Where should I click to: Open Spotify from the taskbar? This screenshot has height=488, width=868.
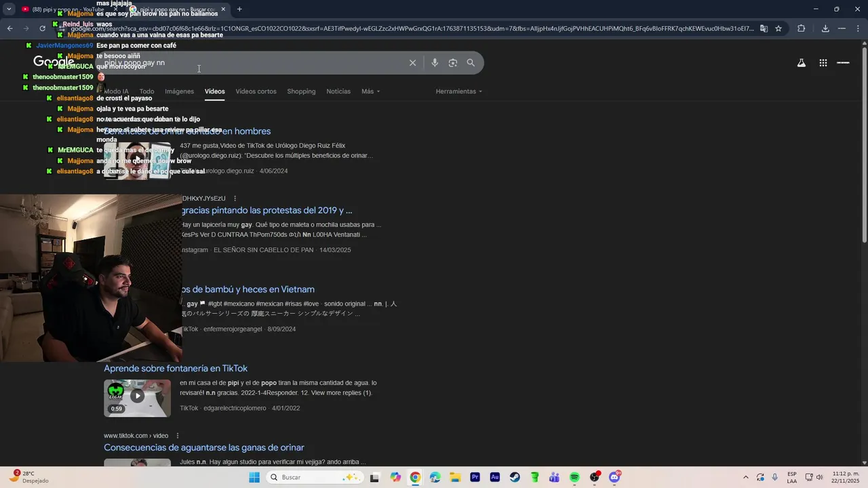(x=574, y=477)
